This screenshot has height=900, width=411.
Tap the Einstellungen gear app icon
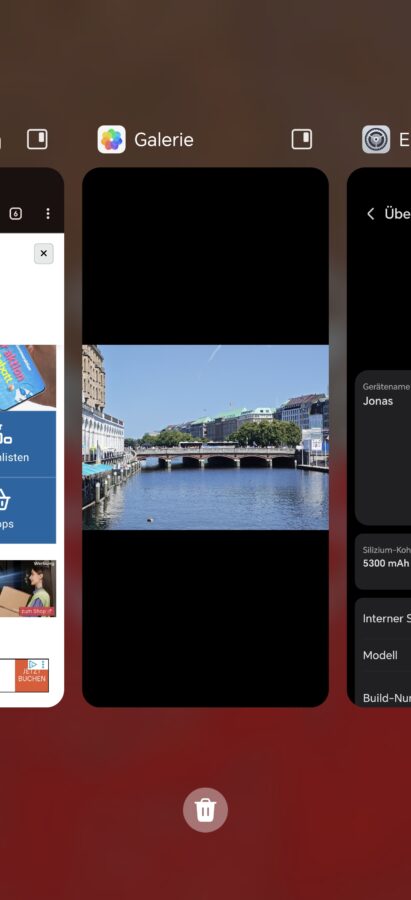tap(376, 139)
